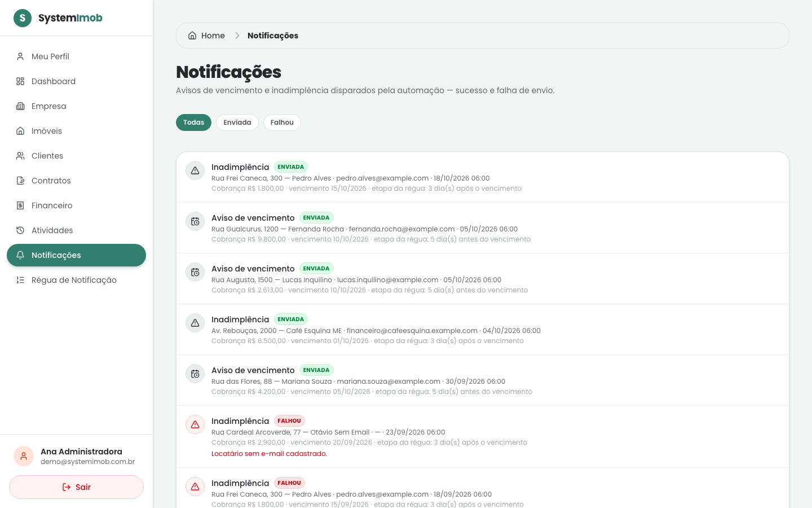Click the Empresa building icon
This screenshot has height=508, width=812.
click(20, 106)
